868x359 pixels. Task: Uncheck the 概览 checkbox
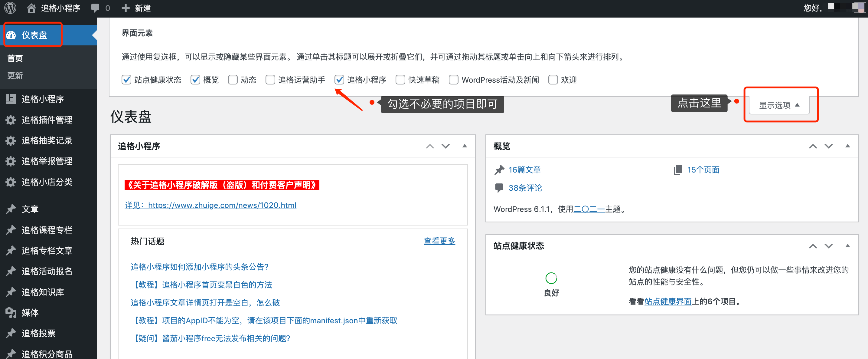195,80
